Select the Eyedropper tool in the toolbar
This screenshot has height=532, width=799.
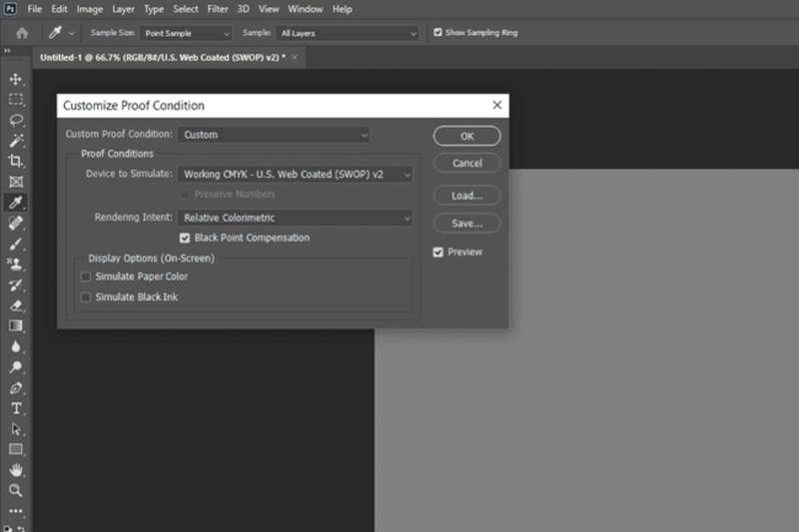(16, 202)
